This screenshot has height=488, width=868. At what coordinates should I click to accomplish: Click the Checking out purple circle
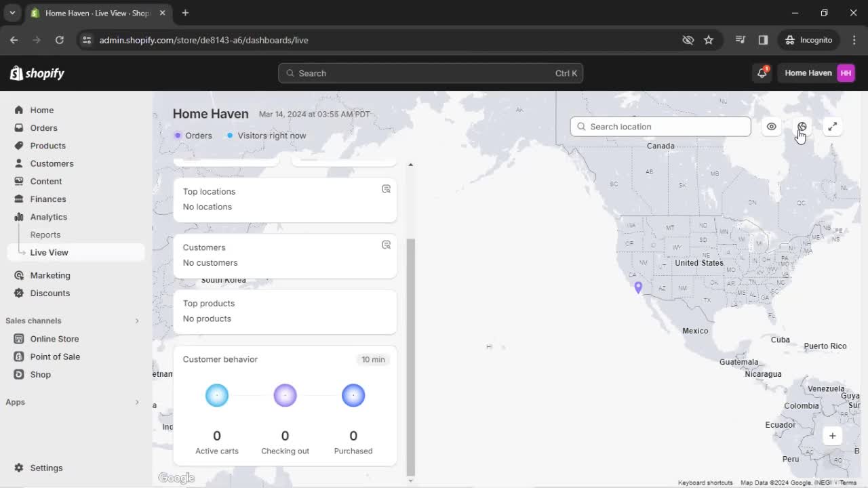click(285, 395)
